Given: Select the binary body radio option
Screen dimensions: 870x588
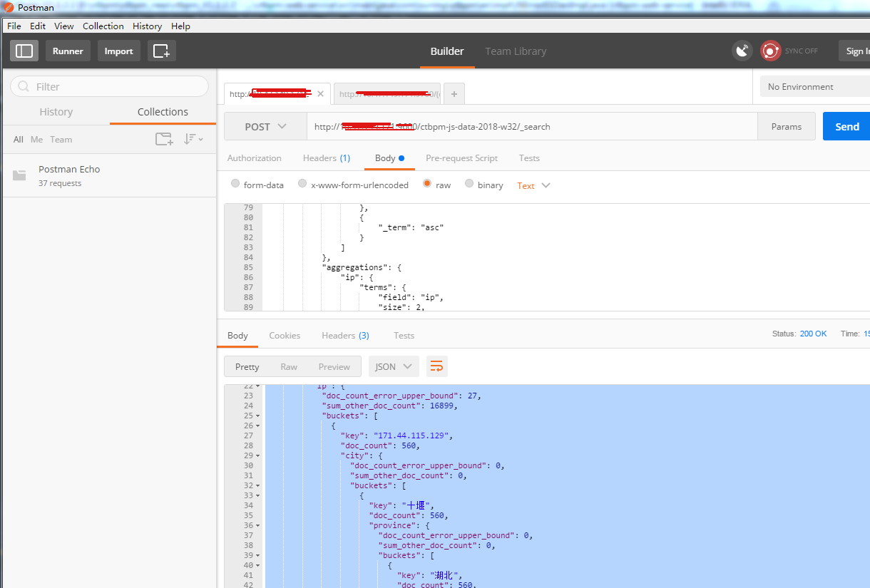Looking at the screenshot, I should tap(469, 184).
